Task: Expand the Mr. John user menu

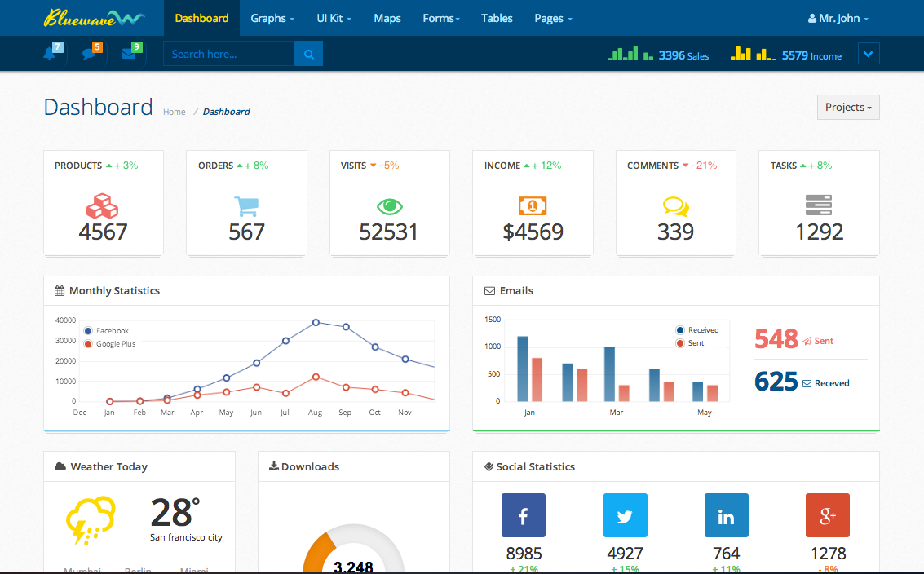Action: [x=838, y=18]
